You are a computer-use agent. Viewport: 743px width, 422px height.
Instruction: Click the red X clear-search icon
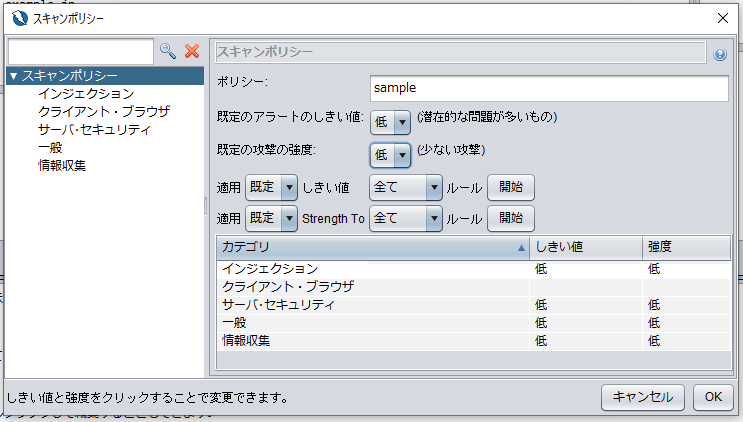(192, 51)
